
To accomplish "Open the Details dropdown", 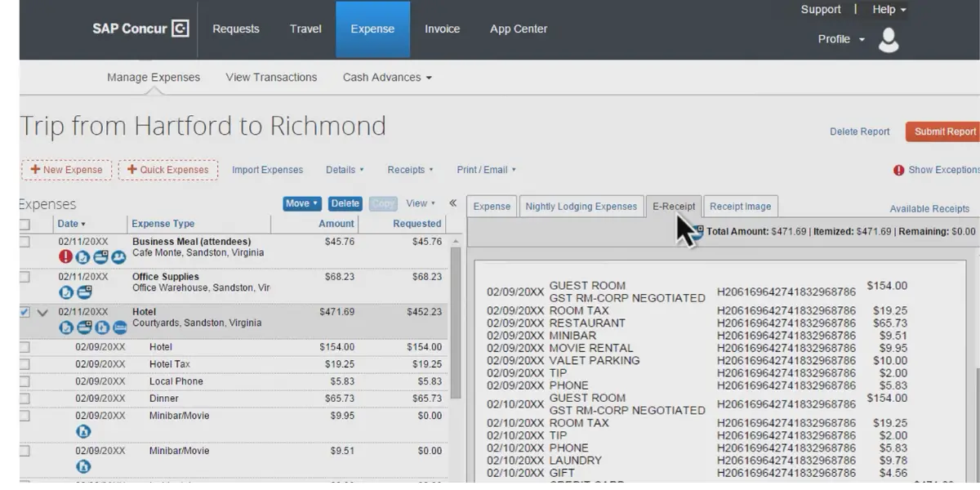I will point(345,170).
